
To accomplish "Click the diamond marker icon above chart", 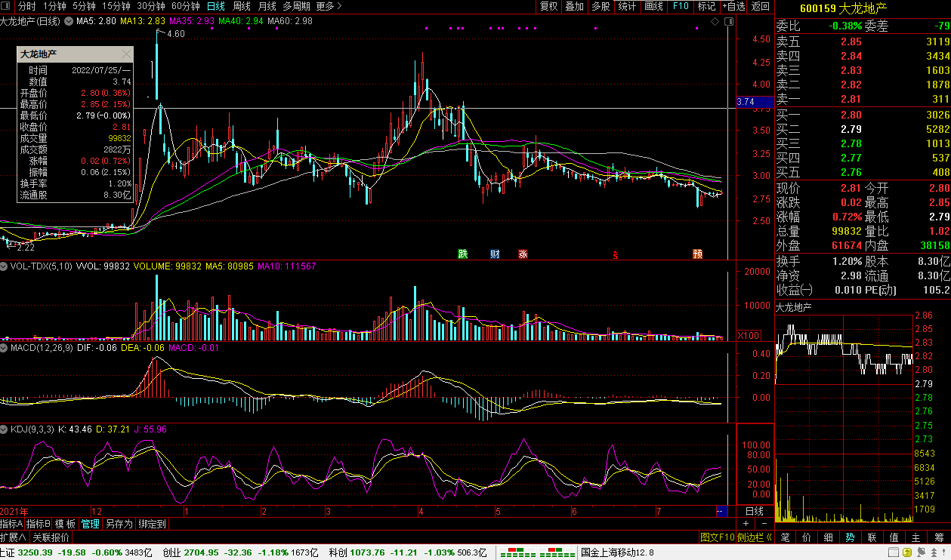I will 715,22.
